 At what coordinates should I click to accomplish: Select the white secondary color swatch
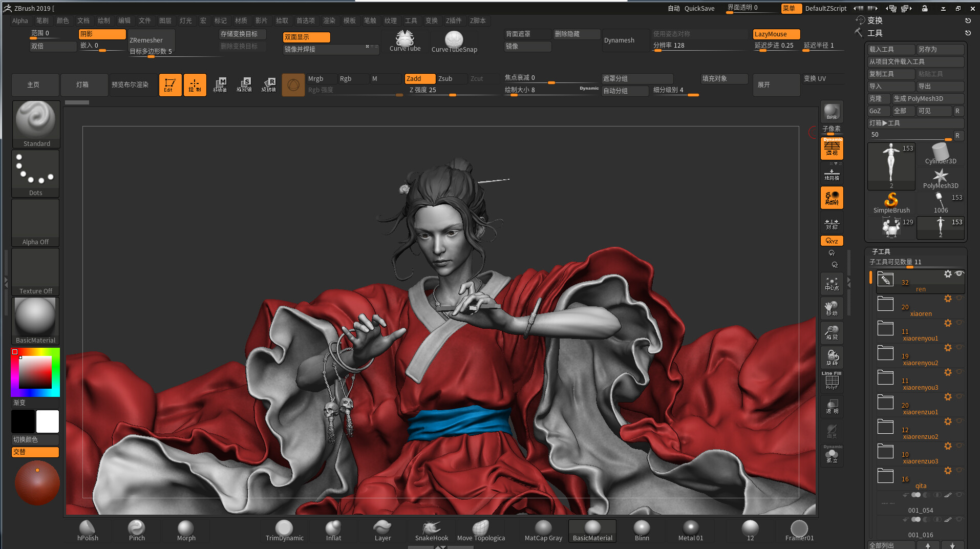point(48,421)
